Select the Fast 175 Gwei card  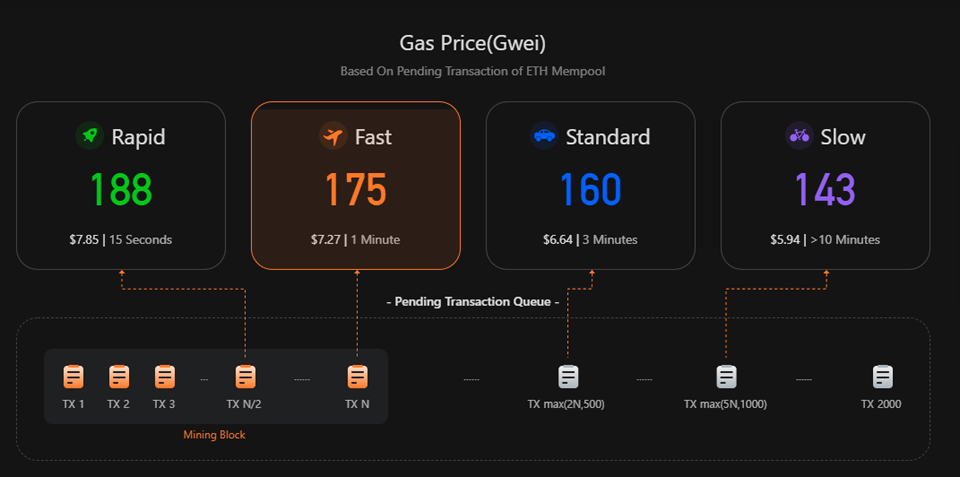coord(356,185)
